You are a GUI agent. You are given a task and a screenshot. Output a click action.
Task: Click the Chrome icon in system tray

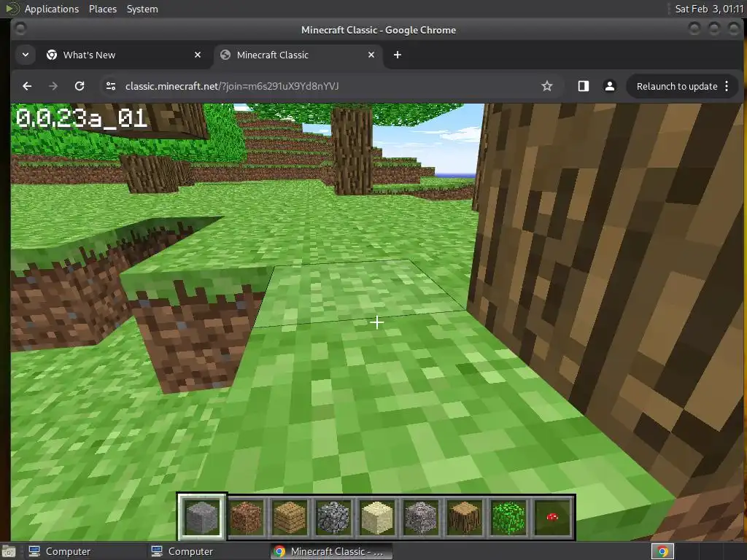(662, 551)
